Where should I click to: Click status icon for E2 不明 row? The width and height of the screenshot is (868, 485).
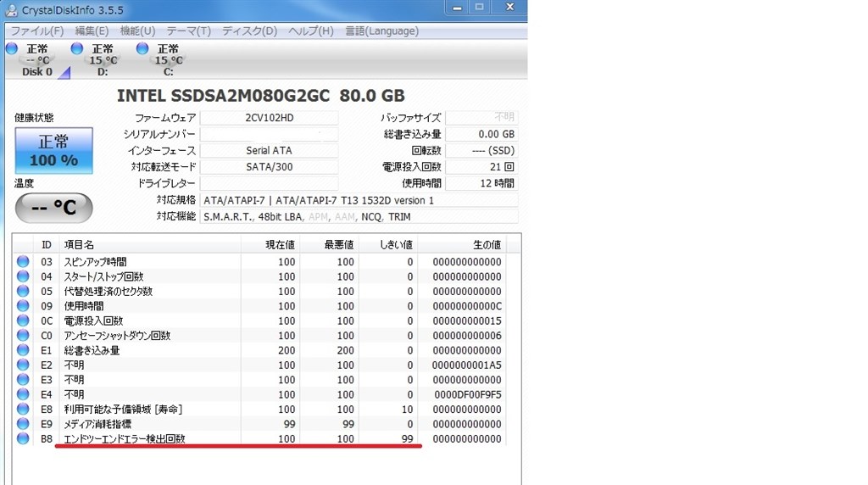tap(23, 365)
